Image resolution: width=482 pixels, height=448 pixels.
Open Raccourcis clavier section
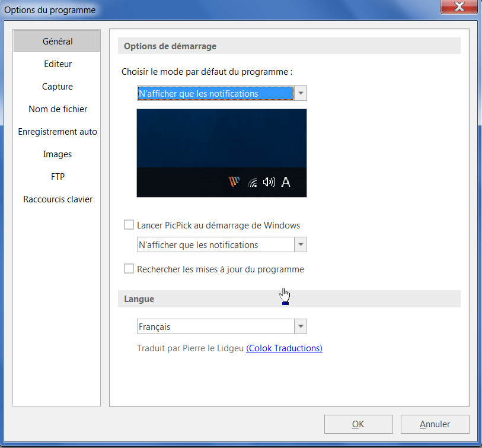point(58,199)
